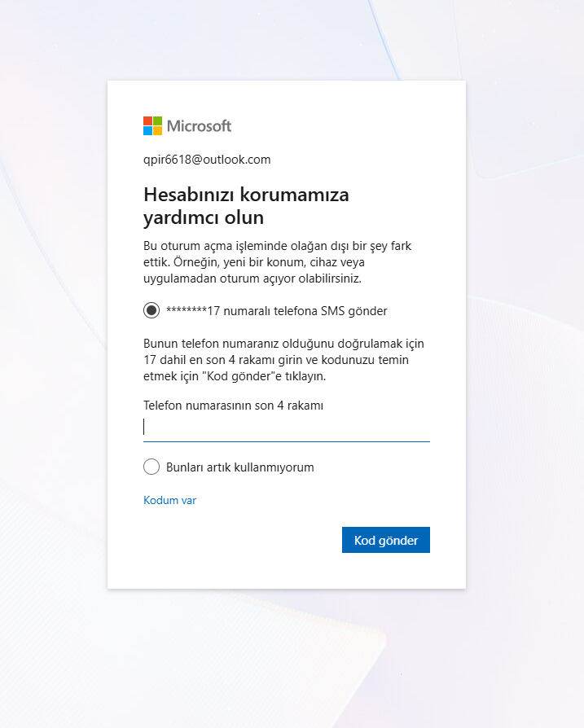Click the blue square in Microsoft logo
This screenshot has width=584, height=728.
(x=147, y=130)
